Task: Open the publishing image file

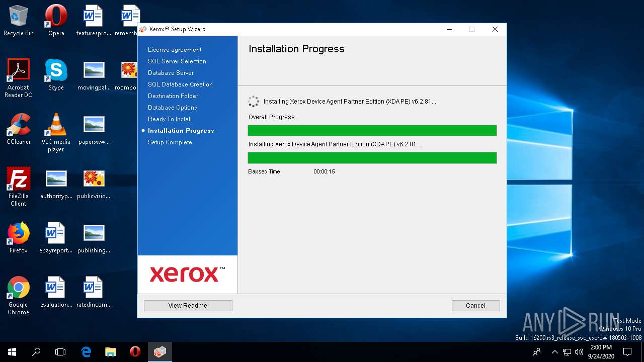Action: pos(94,237)
